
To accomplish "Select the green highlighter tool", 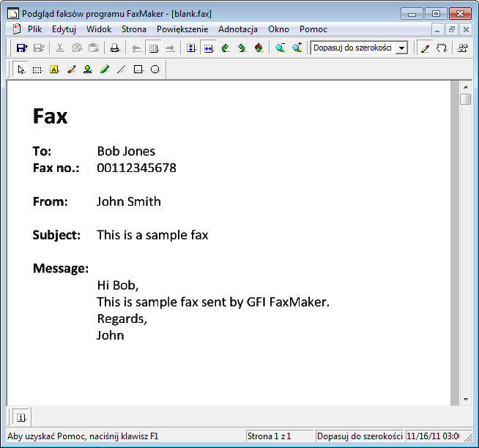I will click(105, 70).
